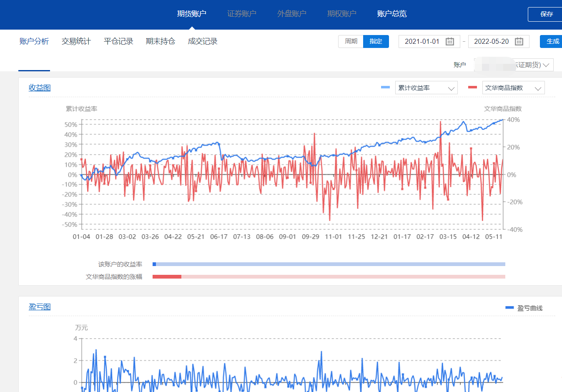Click the red legend marker for 文华商品指数

[472, 87]
